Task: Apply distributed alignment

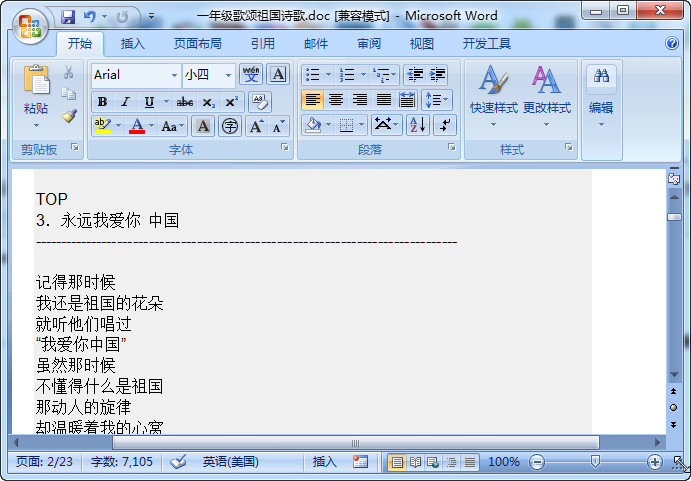Action: [406, 100]
